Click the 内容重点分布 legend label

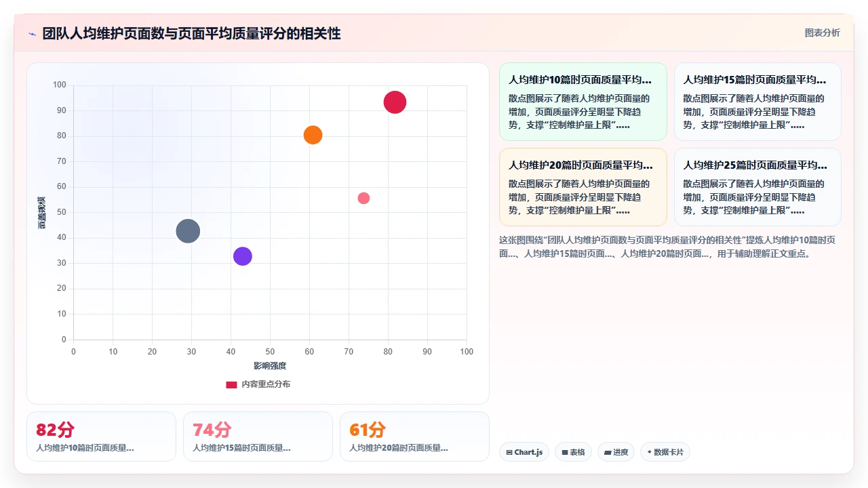click(266, 384)
